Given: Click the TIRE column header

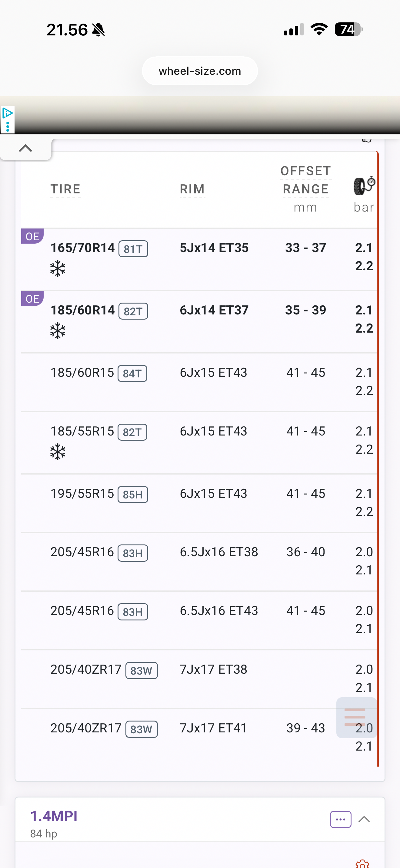Looking at the screenshot, I should click(65, 189).
